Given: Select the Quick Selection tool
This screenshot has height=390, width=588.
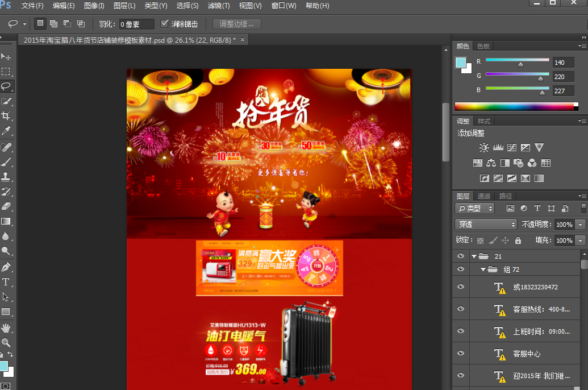Looking at the screenshot, I should tap(6, 101).
